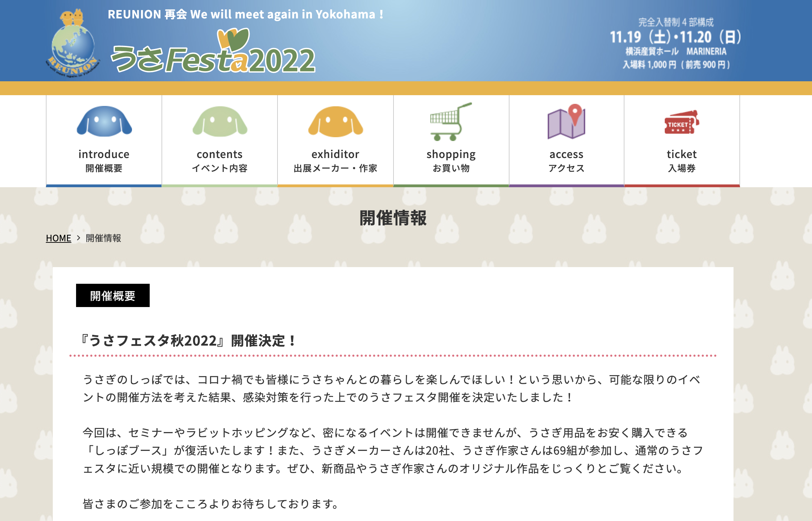
Task: Click the black 開催概要 section label
Action: tap(113, 296)
